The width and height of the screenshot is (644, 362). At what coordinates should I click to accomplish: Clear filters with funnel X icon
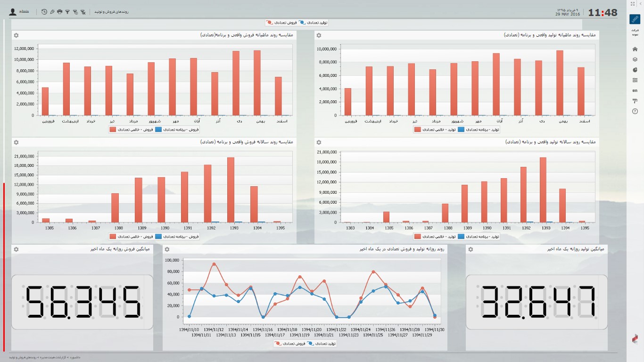coord(83,12)
